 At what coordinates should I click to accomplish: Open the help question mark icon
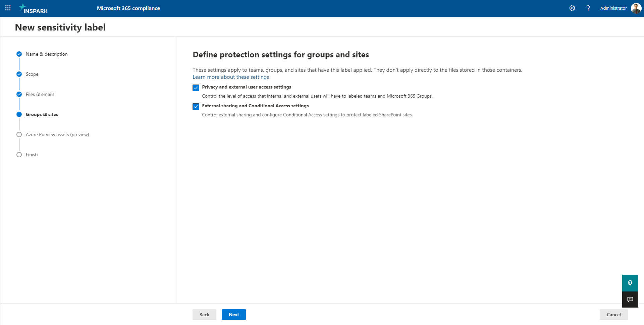[588, 8]
